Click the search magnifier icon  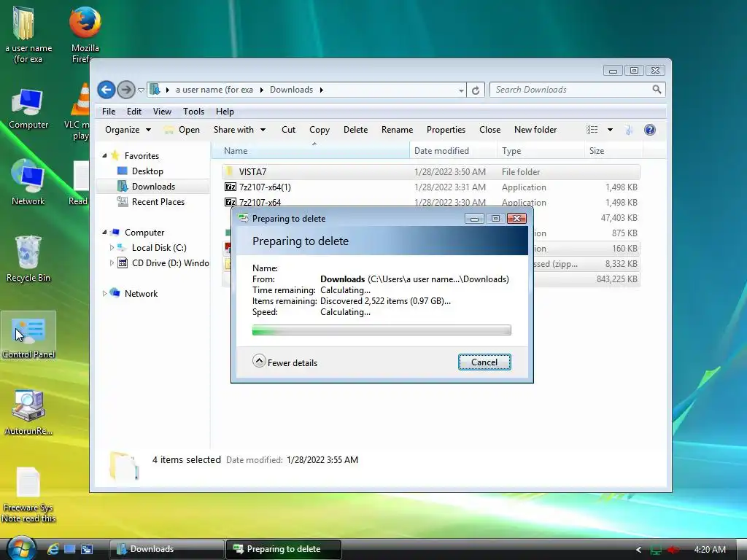click(657, 90)
